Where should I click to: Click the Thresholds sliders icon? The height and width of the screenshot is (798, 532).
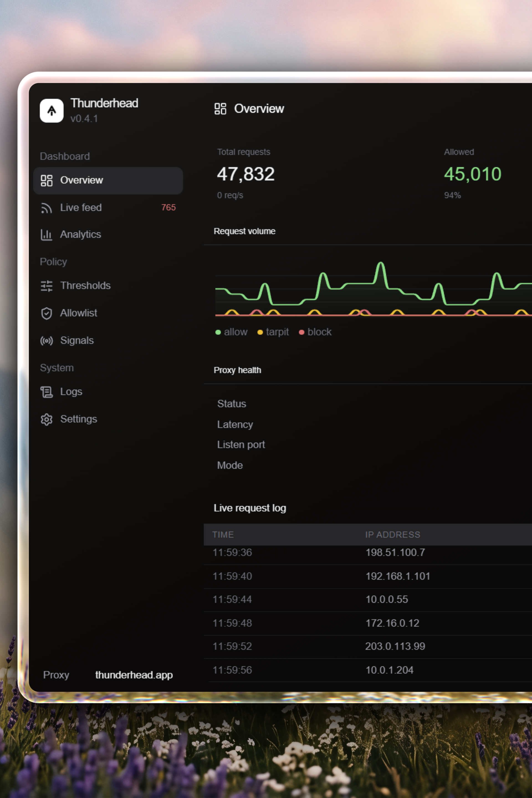tap(47, 286)
